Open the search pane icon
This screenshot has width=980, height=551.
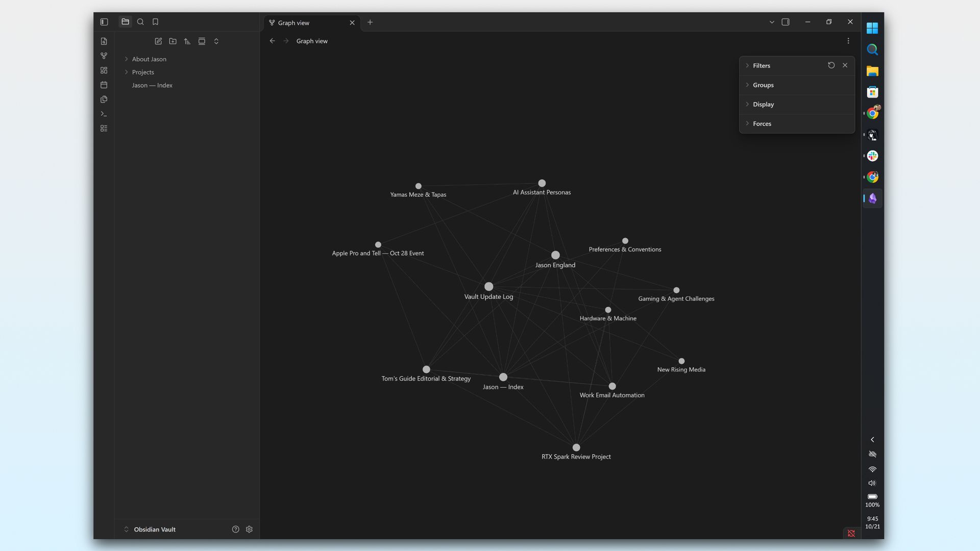click(140, 22)
